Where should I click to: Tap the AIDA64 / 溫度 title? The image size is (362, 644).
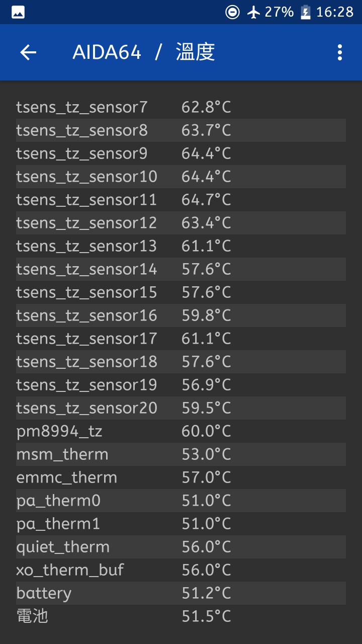144,52
